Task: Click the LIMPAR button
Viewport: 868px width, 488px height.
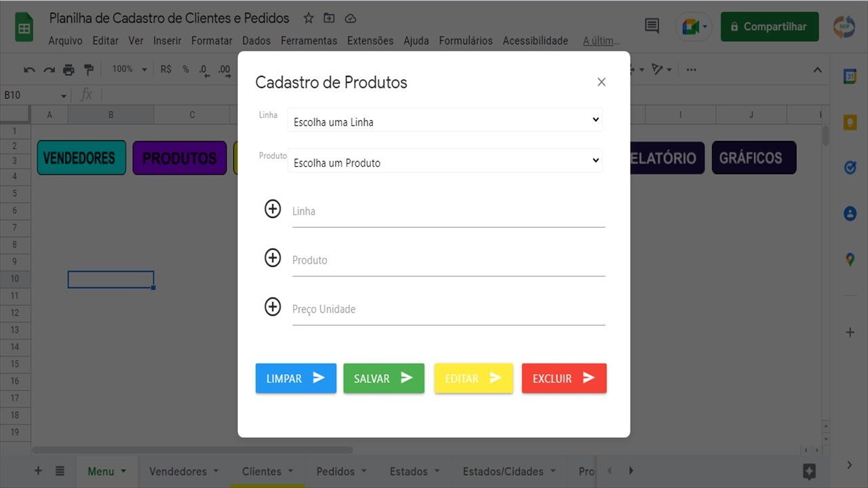Action: coord(296,378)
